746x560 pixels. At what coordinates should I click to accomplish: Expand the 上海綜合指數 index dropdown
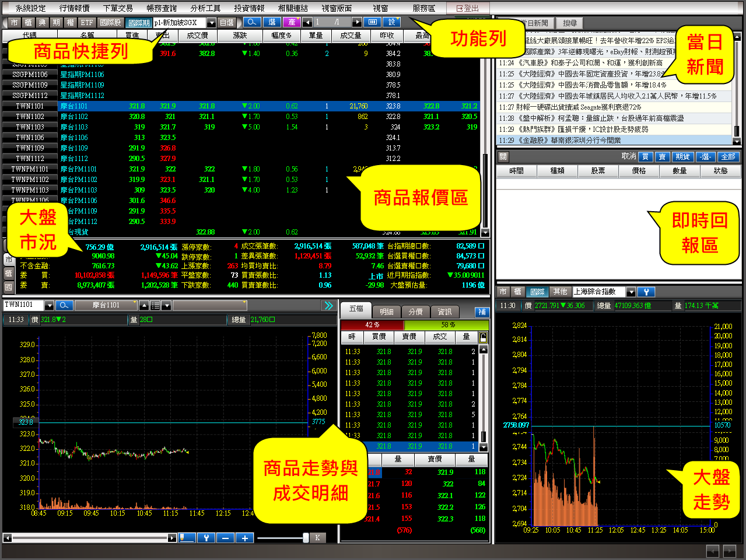click(x=631, y=292)
